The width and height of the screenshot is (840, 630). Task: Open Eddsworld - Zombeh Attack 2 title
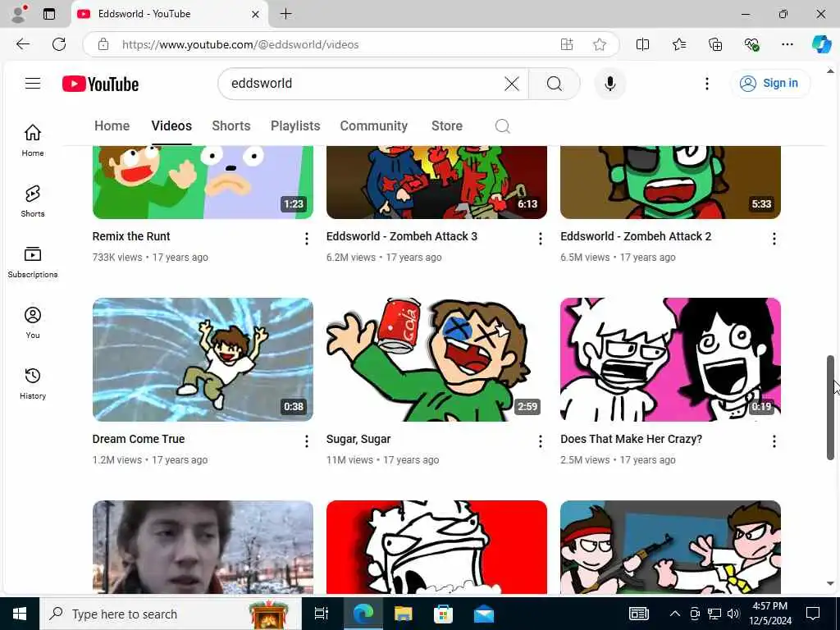636,236
